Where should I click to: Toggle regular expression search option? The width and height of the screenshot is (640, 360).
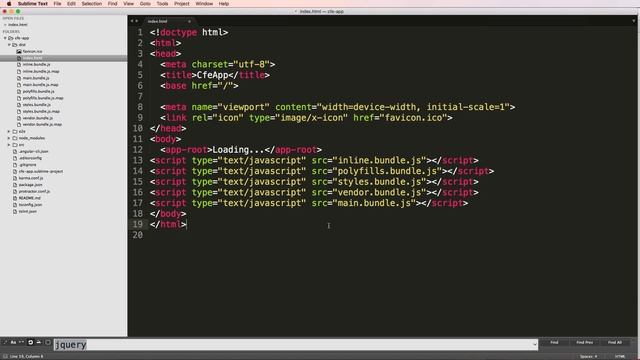tap(5, 342)
